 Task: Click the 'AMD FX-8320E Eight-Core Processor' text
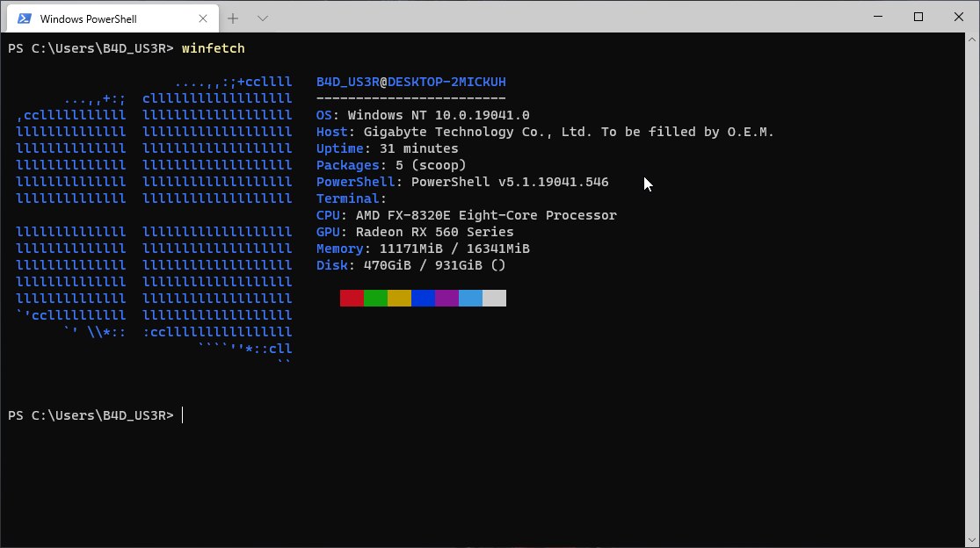486,215
